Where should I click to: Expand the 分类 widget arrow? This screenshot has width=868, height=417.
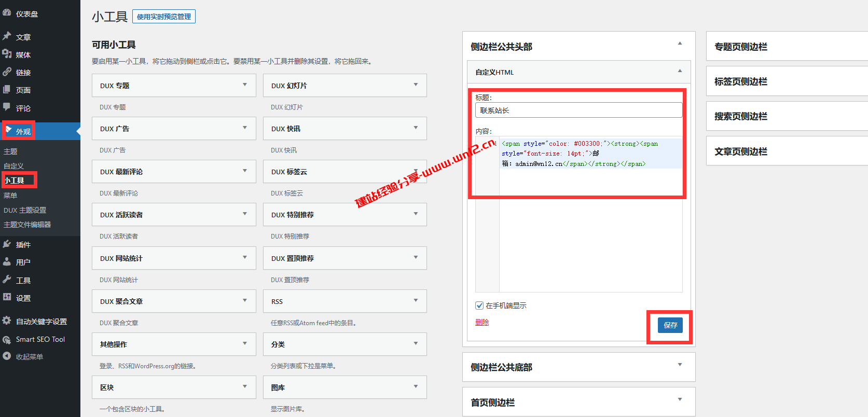click(416, 343)
